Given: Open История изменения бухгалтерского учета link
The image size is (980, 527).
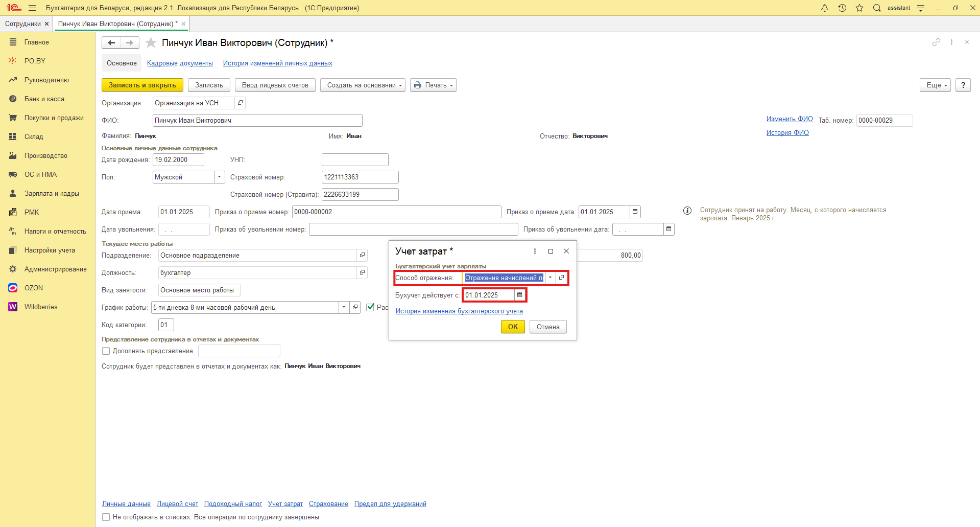Looking at the screenshot, I should click(x=459, y=311).
